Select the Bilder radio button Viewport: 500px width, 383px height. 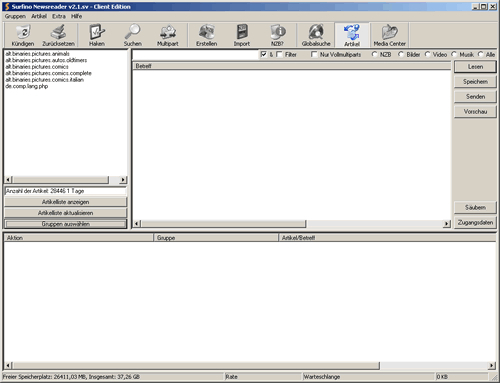point(401,54)
